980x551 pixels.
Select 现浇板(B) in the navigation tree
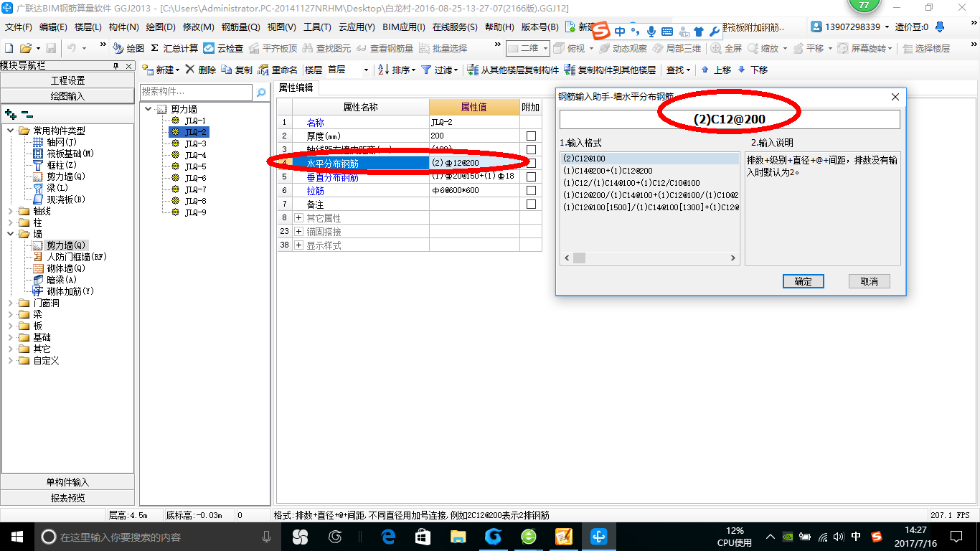tap(60, 199)
